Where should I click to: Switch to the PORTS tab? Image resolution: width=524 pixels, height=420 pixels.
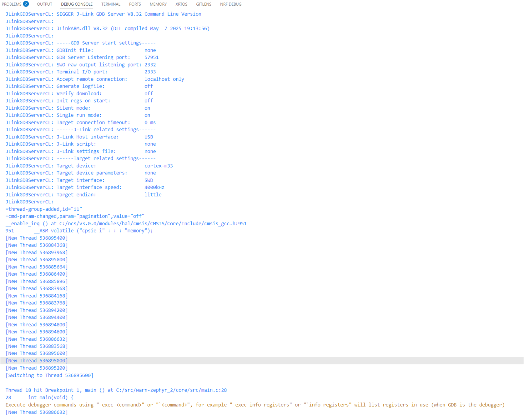click(135, 4)
